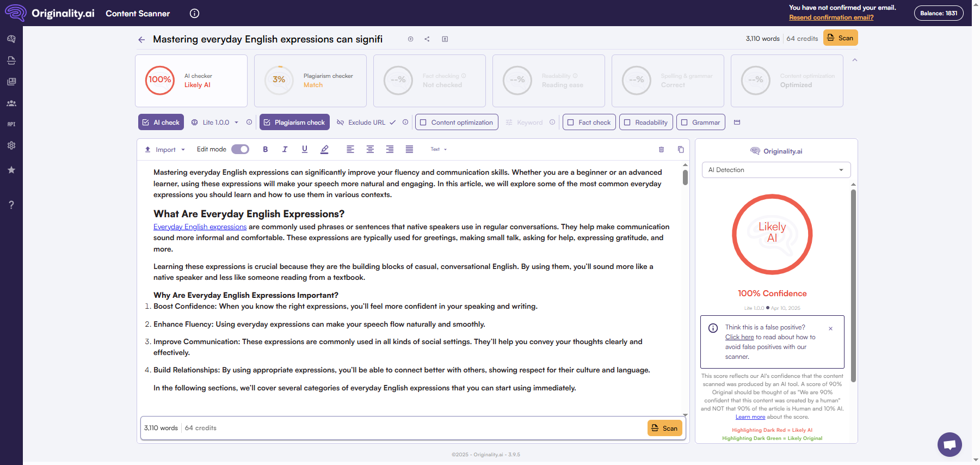
Task: Click the 'Click here' false positive link
Action: tap(739, 337)
